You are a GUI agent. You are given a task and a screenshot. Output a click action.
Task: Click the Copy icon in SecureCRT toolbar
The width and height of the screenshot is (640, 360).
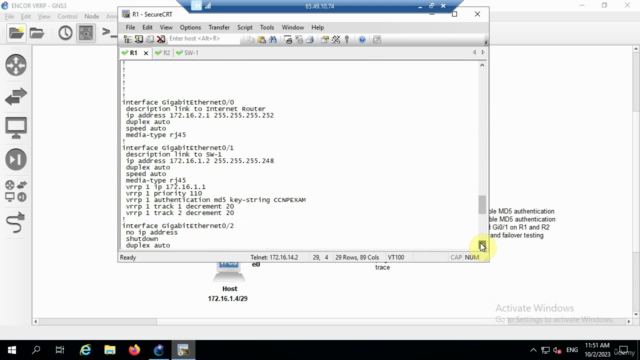(x=250, y=39)
